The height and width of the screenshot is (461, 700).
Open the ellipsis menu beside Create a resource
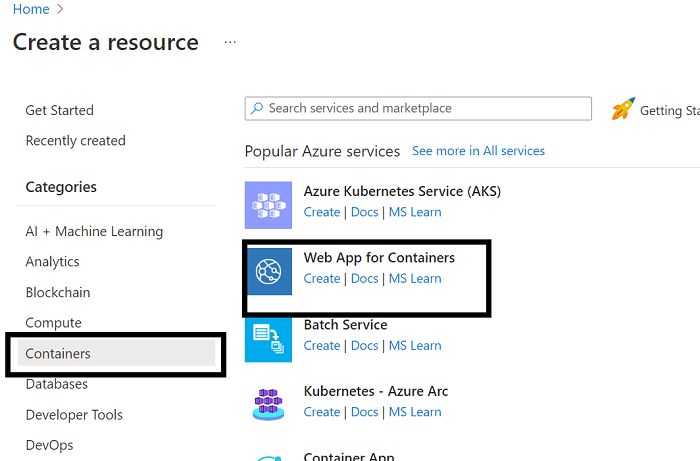(x=230, y=42)
